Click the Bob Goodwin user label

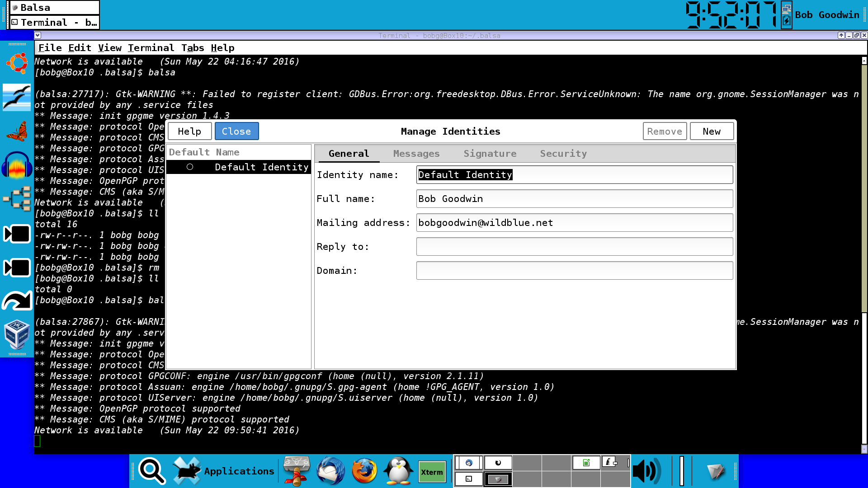coord(827,15)
